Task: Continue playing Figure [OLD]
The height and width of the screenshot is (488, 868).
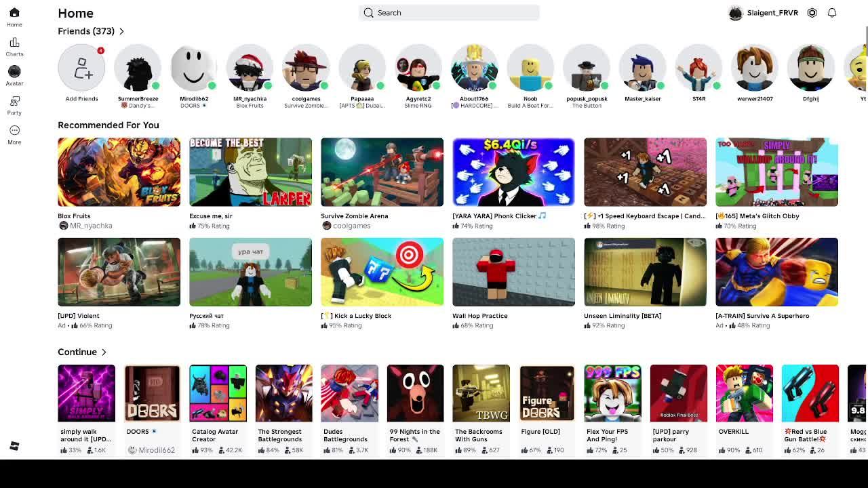Action: click(x=547, y=393)
